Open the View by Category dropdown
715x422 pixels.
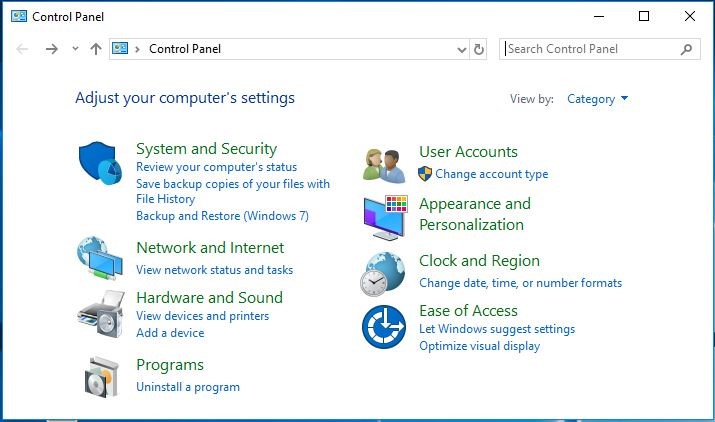click(597, 99)
